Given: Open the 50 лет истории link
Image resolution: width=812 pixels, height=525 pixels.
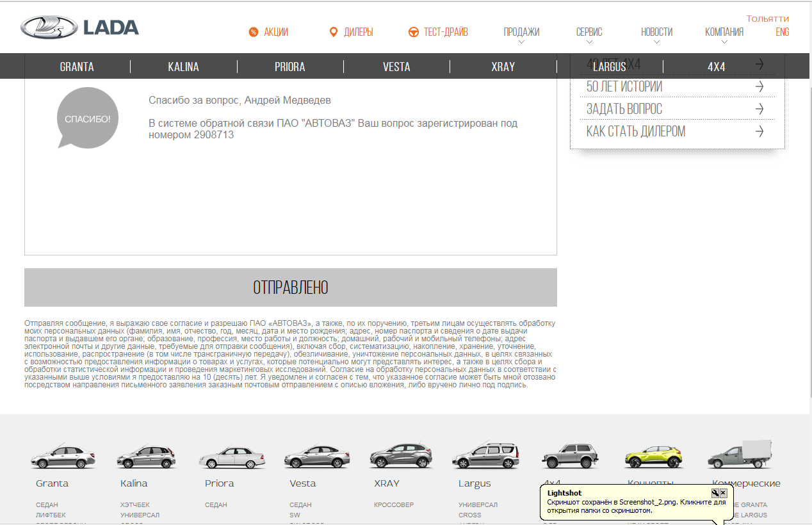Looking at the screenshot, I should click(x=624, y=86).
